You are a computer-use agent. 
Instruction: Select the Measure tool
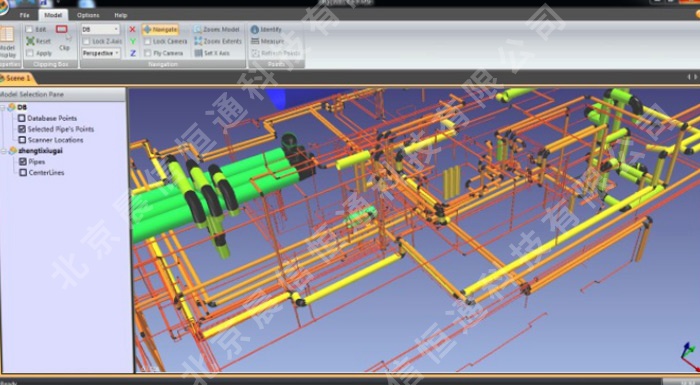tap(255, 41)
